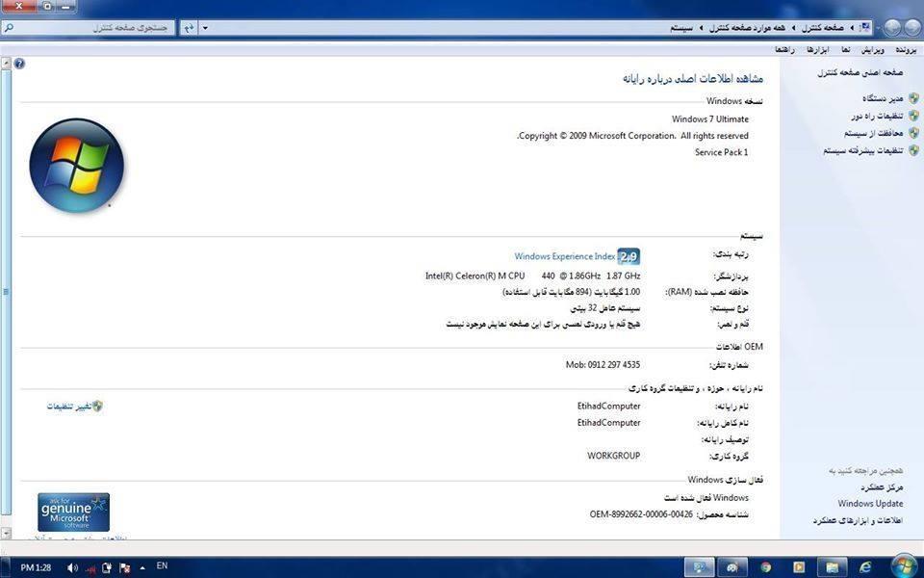Image resolution: width=924 pixels, height=578 pixels.
Task: Click the blue help question mark icon
Action: 19,64
